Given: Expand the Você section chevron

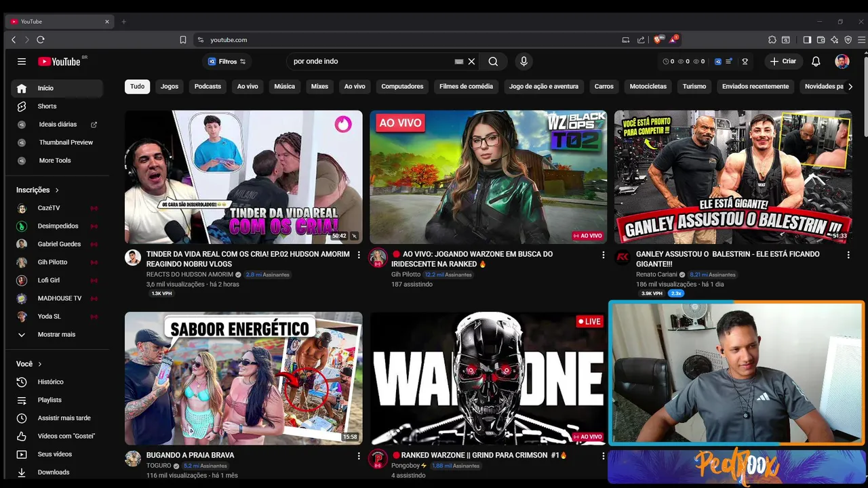Looking at the screenshot, I should pos(40,364).
